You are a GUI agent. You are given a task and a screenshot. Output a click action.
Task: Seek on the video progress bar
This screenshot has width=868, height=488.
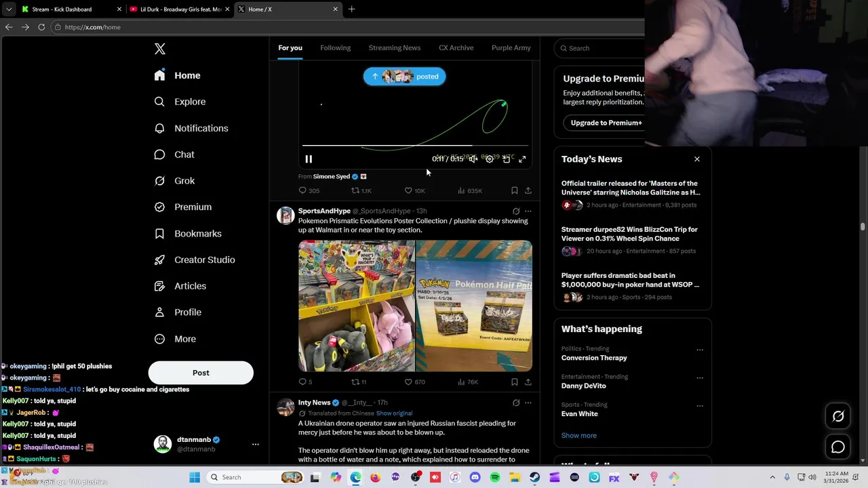(415, 145)
